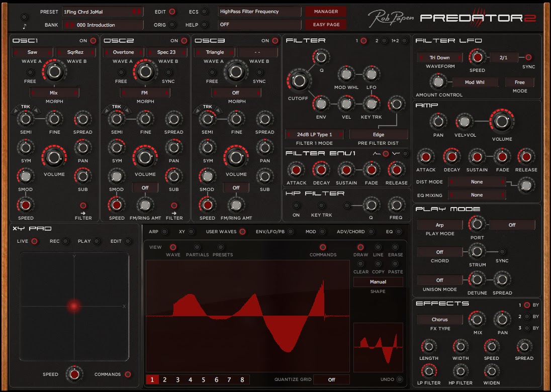Open Chorus FX type dropdown
This screenshot has width=551, height=392.
point(439,319)
